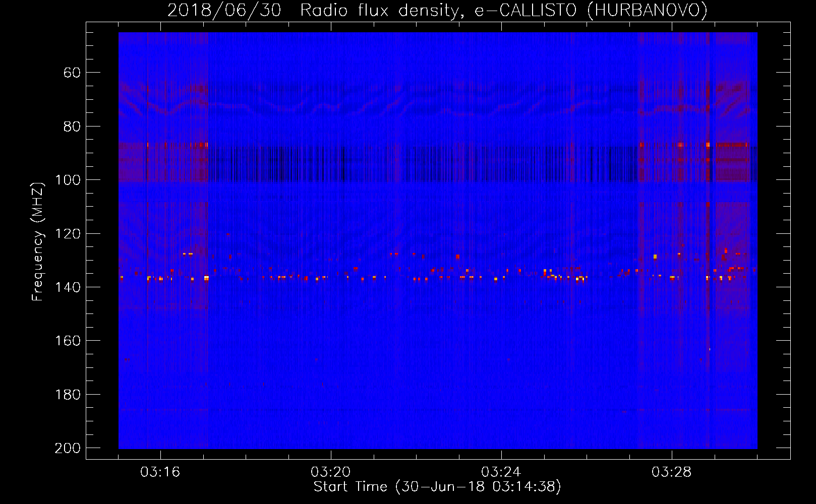Click the 03:28 time tick label
816x504 pixels.
pos(672,472)
